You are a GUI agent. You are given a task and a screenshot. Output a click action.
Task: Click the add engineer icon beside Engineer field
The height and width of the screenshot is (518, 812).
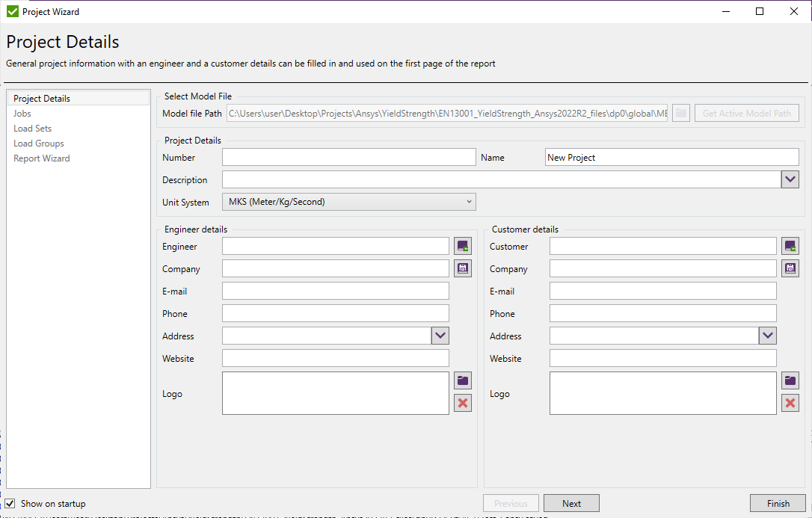point(462,247)
